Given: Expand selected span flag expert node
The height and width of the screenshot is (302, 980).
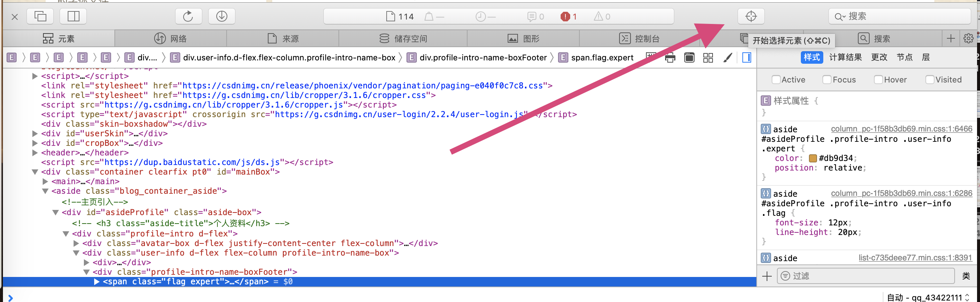Looking at the screenshot, I should point(96,282).
